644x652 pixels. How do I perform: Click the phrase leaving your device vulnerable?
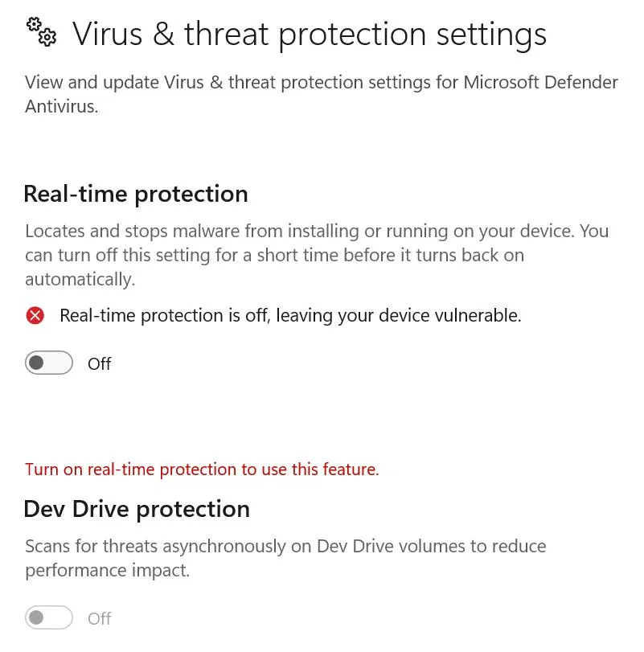399,316
